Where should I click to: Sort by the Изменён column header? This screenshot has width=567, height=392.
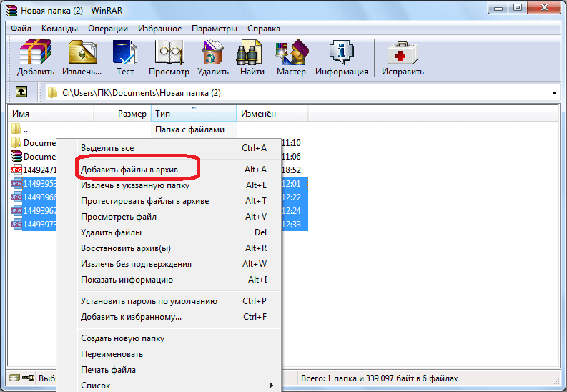click(x=272, y=114)
